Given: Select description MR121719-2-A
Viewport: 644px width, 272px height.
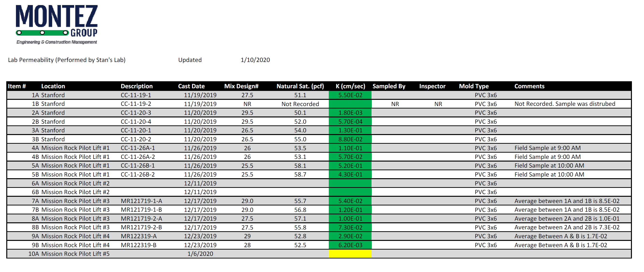Looking at the screenshot, I should click(142, 219).
